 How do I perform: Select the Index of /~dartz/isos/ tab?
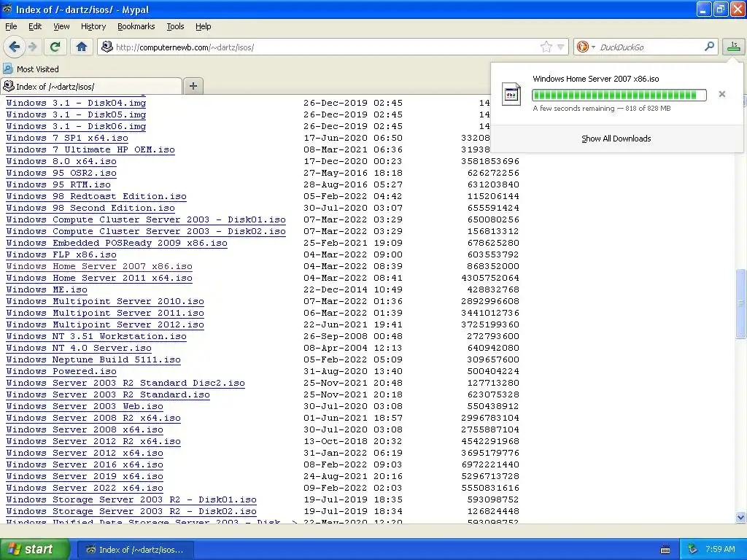coord(91,86)
